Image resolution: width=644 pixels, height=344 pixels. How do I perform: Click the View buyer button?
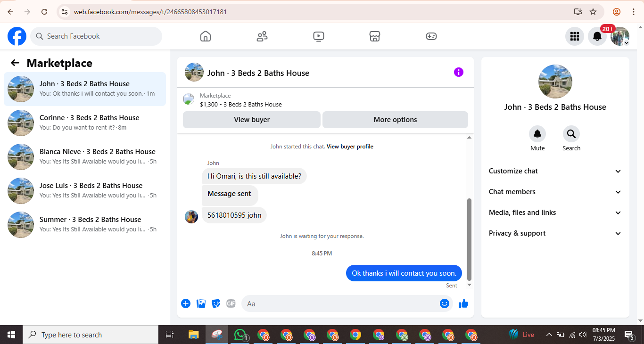point(252,120)
